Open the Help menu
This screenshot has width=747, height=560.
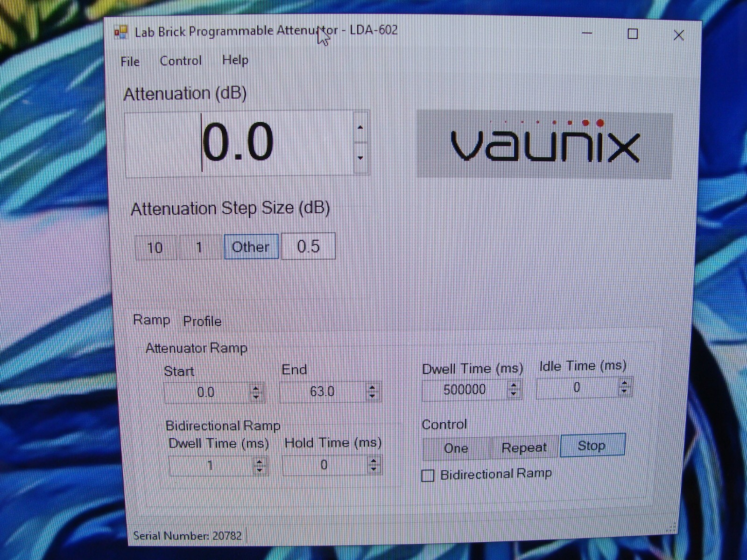coord(235,60)
